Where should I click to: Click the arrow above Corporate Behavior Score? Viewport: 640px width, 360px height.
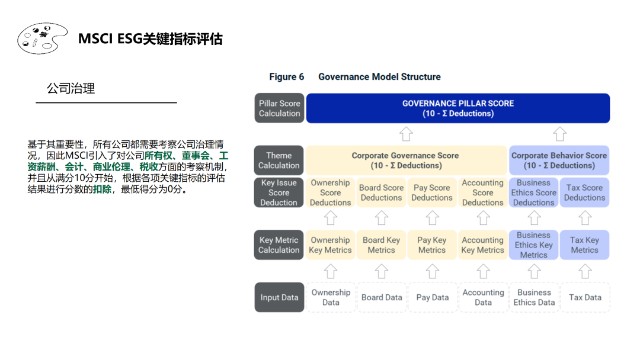(x=560, y=134)
